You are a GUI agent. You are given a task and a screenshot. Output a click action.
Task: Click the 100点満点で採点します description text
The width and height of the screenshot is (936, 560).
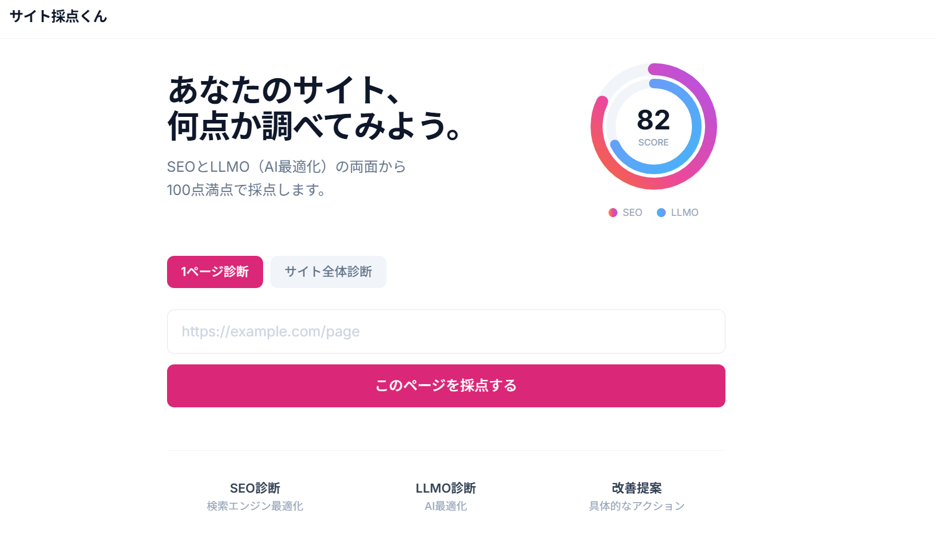tap(246, 190)
